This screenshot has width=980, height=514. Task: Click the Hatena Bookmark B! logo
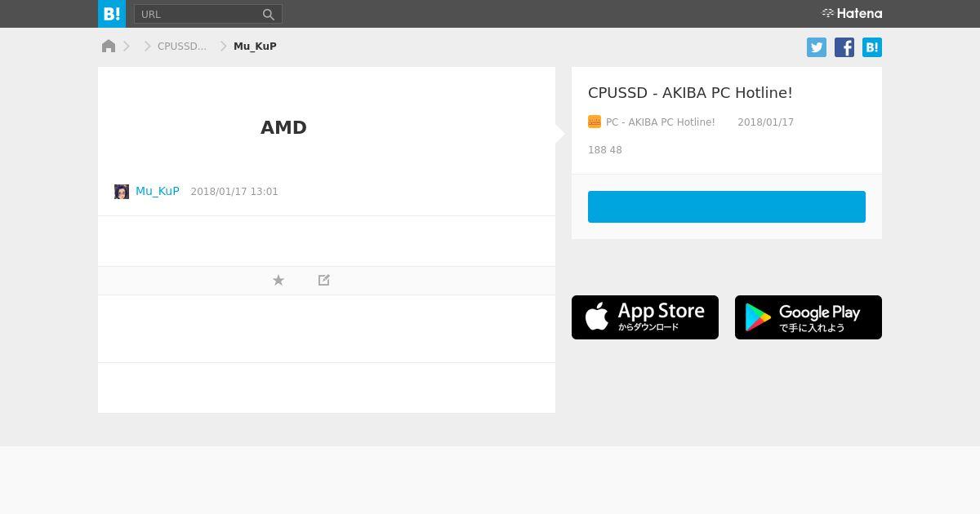112,14
